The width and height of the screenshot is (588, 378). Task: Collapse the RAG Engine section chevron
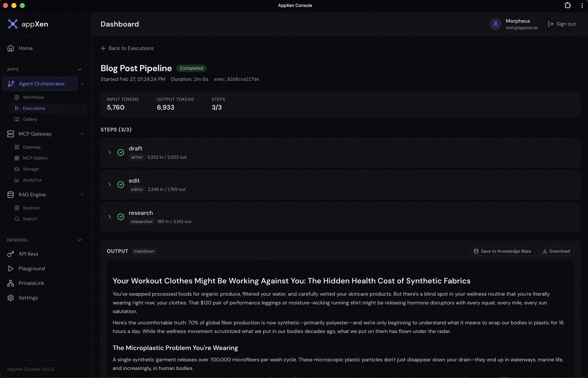point(83,194)
